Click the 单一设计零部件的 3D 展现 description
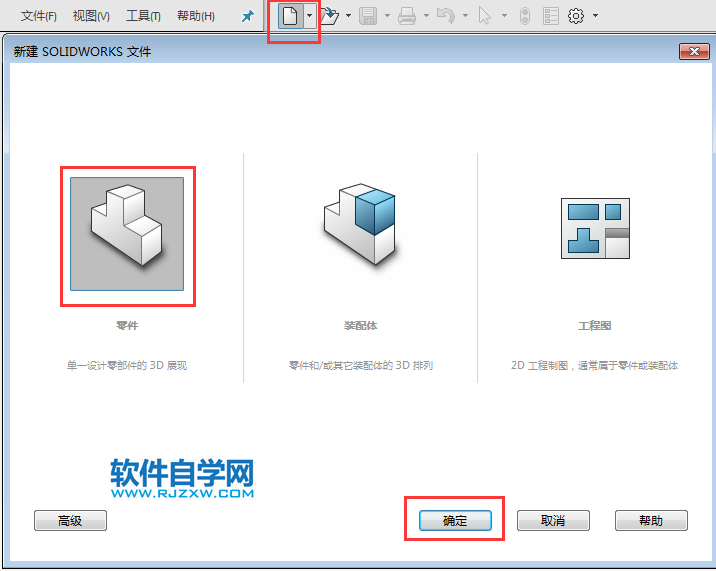The width and height of the screenshot is (716, 571). [x=127, y=365]
